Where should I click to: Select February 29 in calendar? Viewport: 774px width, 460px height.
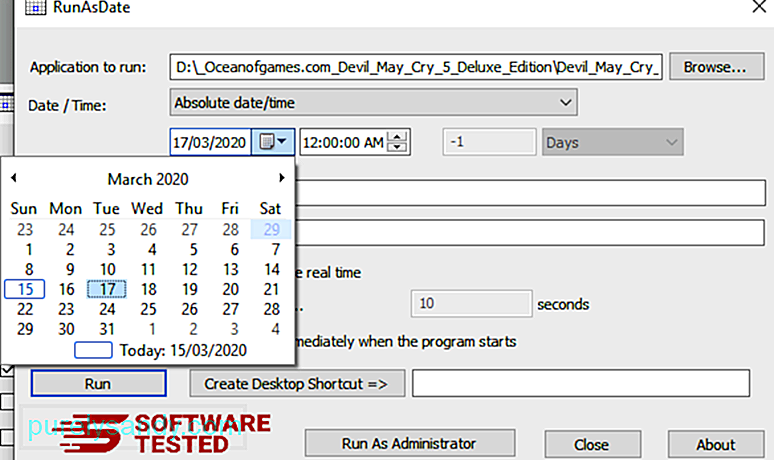click(x=271, y=230)
